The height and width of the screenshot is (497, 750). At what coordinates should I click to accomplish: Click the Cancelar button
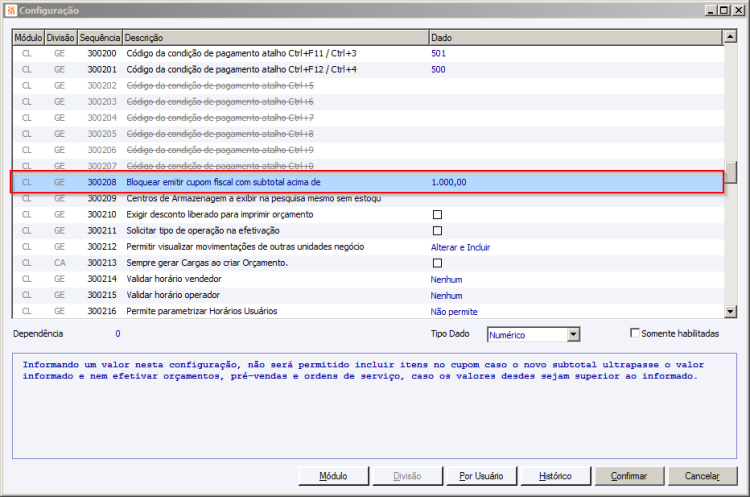pyautogui.click(x=702, y=476)
